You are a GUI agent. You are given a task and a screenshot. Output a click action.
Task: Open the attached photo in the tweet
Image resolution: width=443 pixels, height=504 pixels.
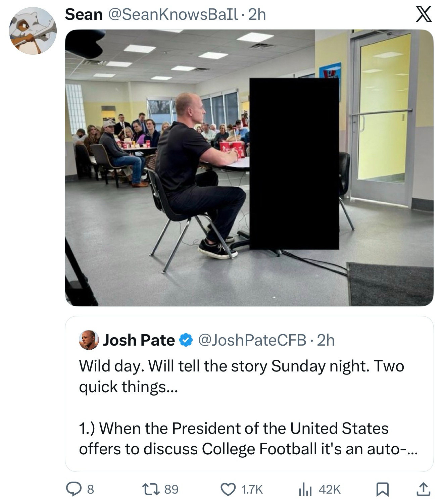click(x=249, y=168)
